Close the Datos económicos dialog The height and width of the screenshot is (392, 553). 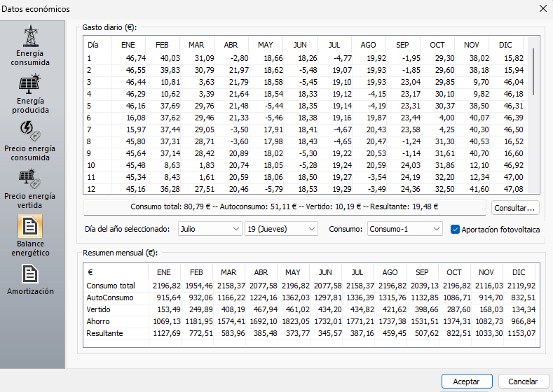[x=543, y=8]
